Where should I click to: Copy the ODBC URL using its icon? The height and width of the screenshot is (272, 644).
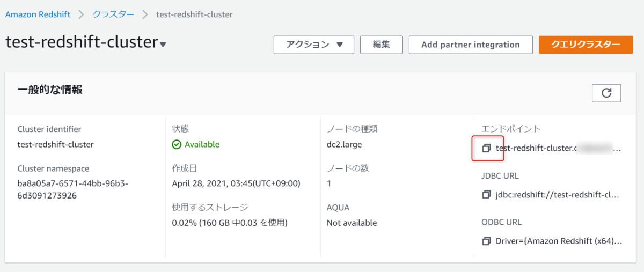click(x=486, y=241)
